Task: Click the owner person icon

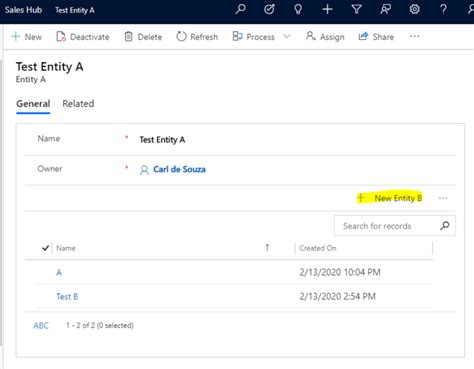Action: coord(144,170)
